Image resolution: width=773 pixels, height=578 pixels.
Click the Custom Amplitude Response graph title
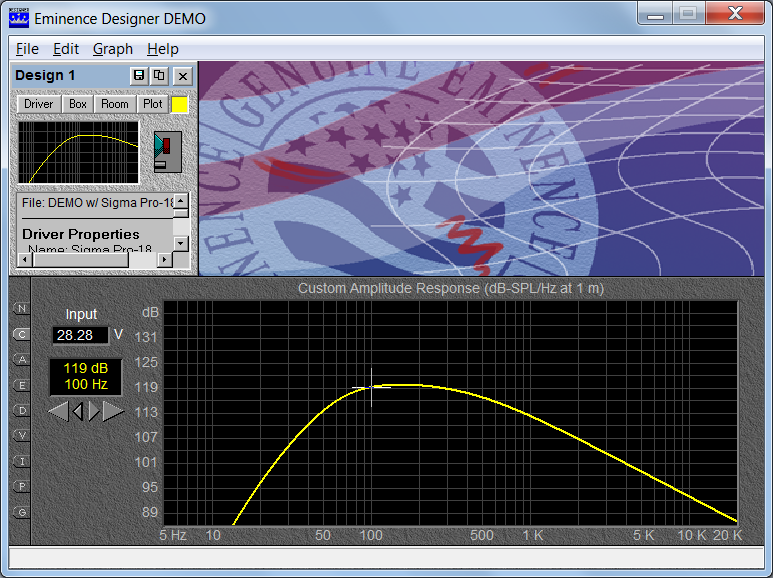451,289
